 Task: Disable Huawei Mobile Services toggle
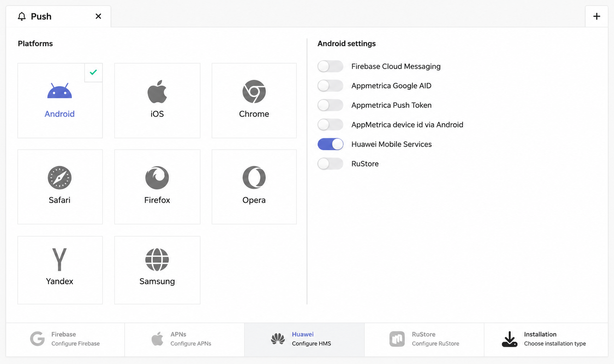(x=330, y=144)
